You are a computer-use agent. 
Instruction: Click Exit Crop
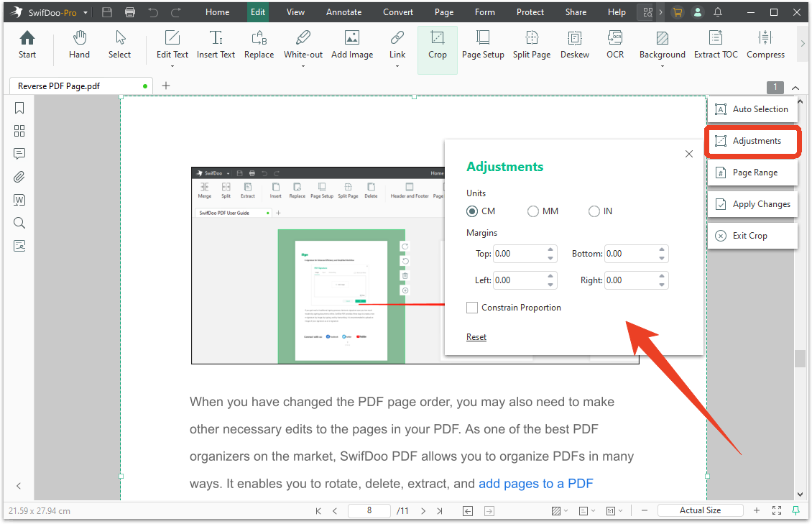[x=752, y=236]
